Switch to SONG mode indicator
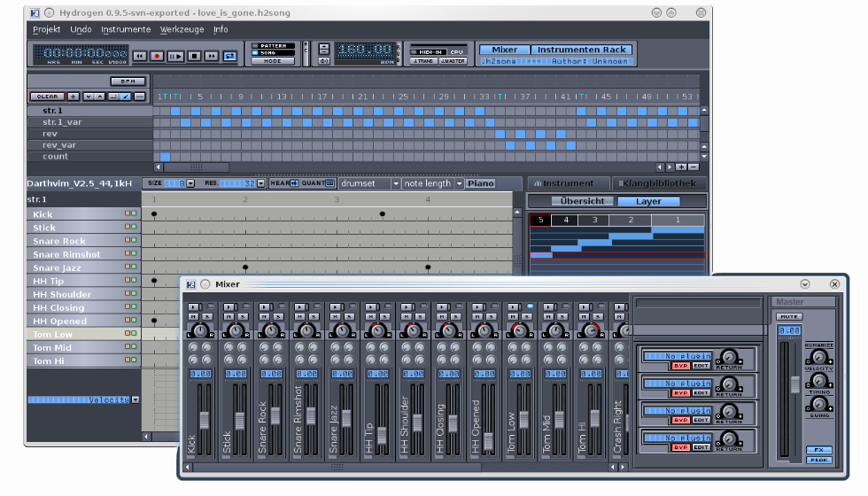 click(273, 53)
